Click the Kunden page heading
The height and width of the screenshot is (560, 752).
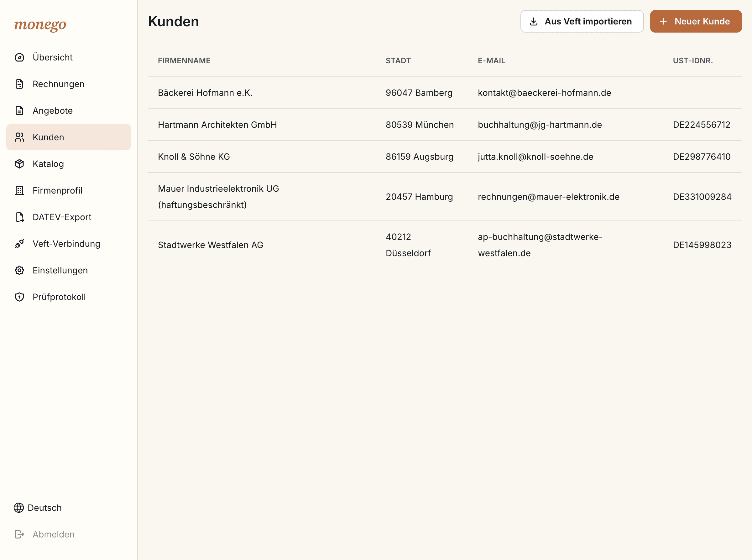click(x=173, y=21)
